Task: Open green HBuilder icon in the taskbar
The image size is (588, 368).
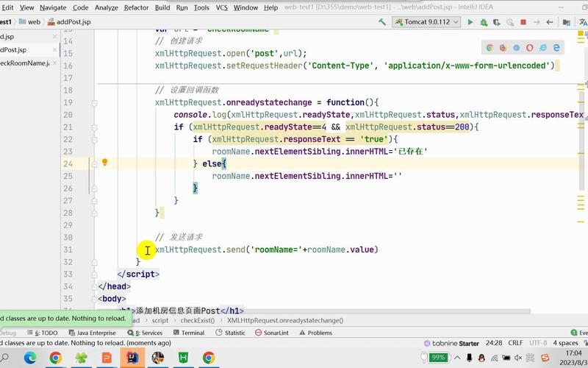Action: [183, 358]
